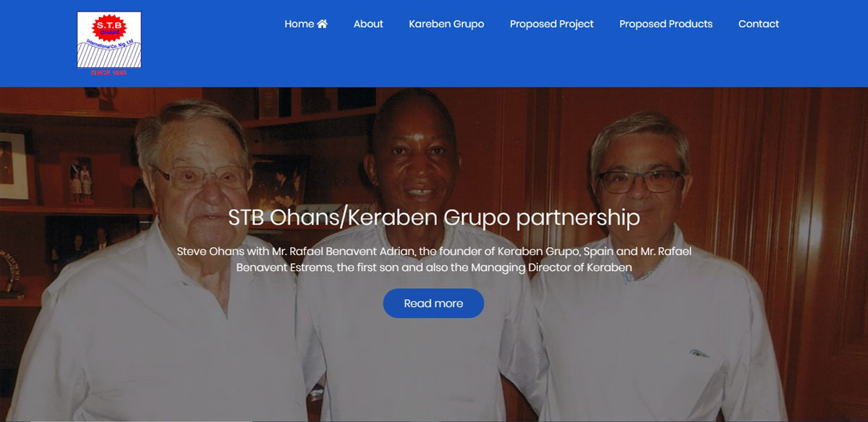Go to the Home menu item
868x422 pixels.
click(306, 24)
